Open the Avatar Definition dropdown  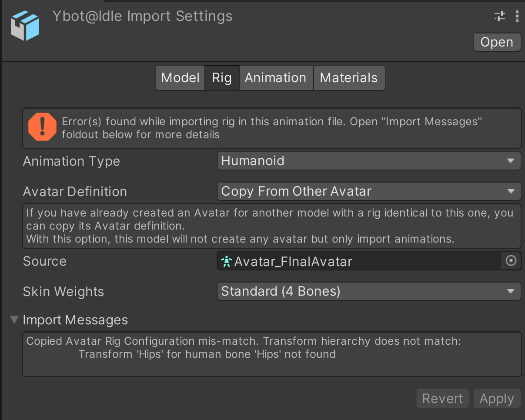(369, 191)
